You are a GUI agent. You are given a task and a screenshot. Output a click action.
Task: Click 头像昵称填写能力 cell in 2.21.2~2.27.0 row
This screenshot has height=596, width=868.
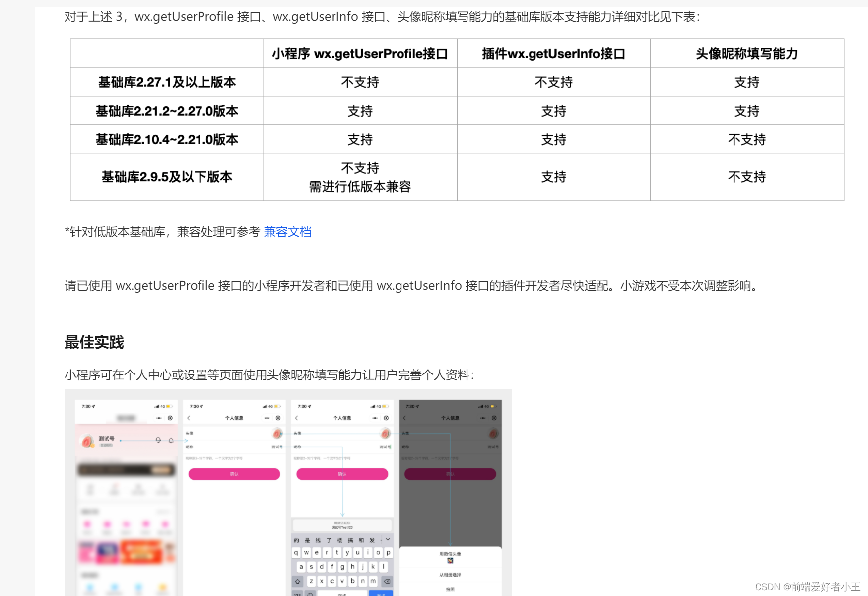(x=747, y=111)
